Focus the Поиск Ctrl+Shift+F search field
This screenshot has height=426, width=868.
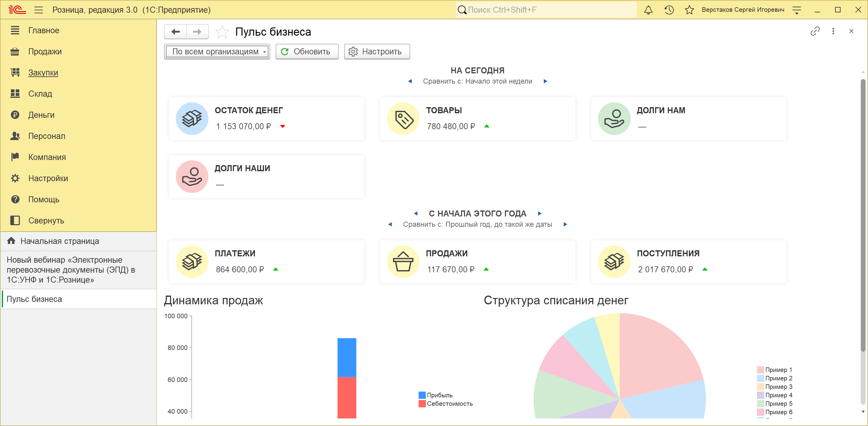546,10
